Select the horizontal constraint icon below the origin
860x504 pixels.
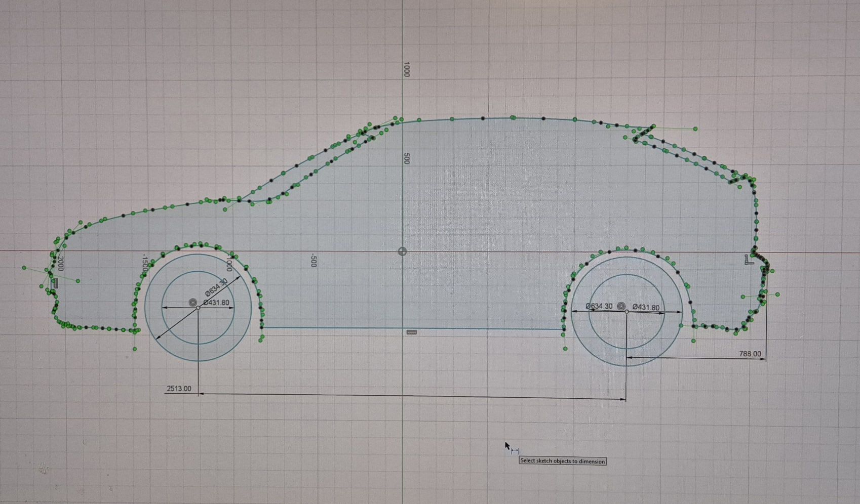[412, 332]
